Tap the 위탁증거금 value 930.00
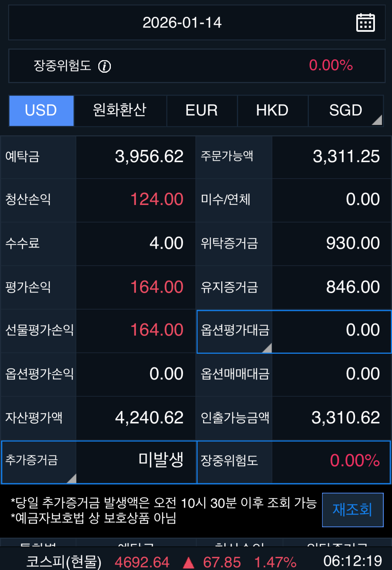 tap(353, 243)
